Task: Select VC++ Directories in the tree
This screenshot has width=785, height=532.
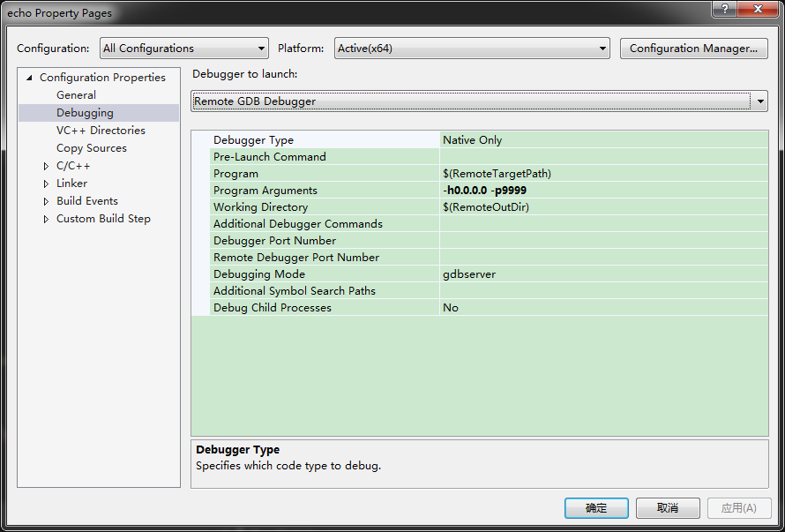Action: pos(101,131)
